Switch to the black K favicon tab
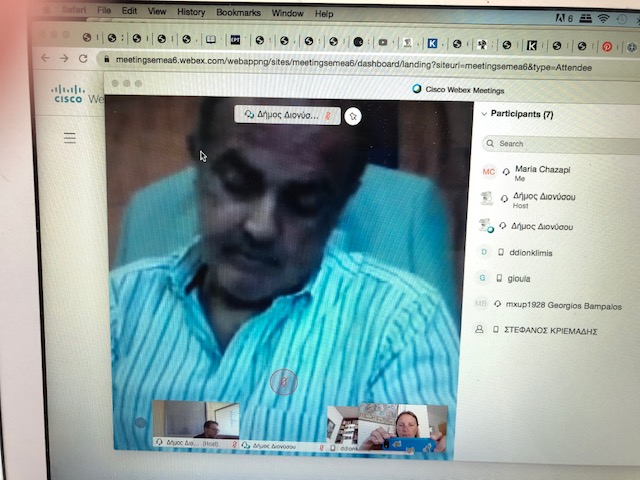This screenshot has width=640, height=480. (x=531, y=45)
